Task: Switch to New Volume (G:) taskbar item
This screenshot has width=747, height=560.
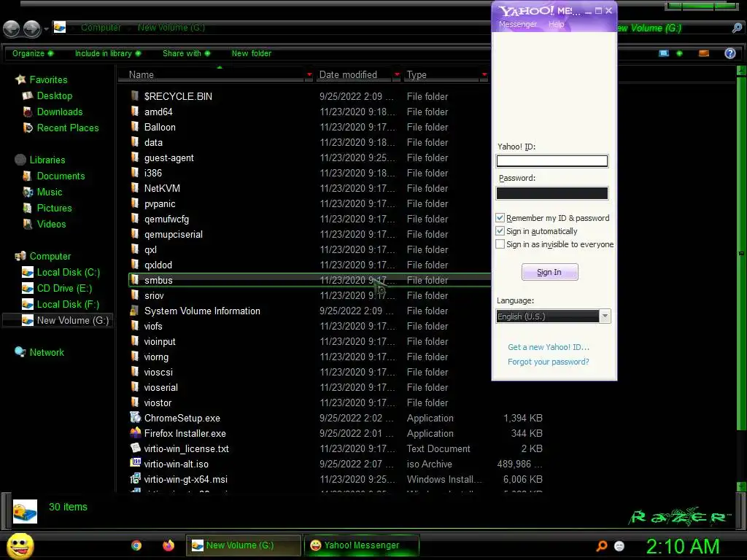Action: point(244,545)
